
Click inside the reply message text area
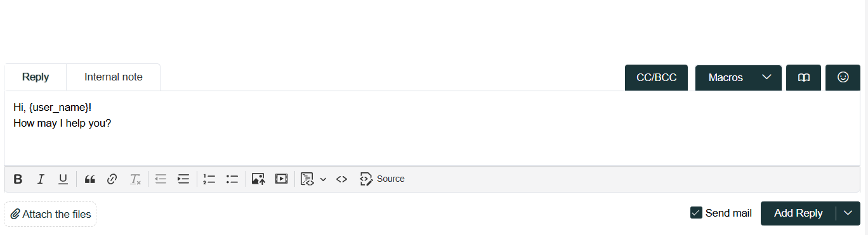(432, 129)
